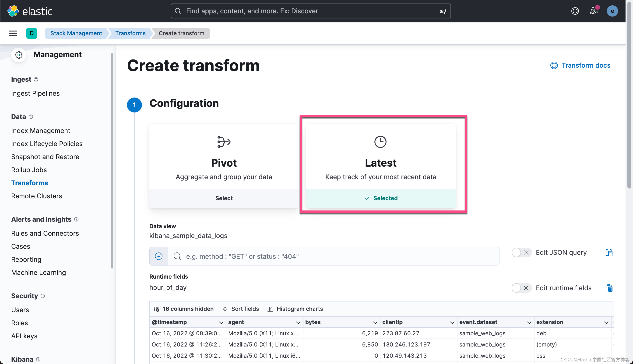Enable the Edit JSON query switch
The width and height of the screenshot is (633, 364).
pyautogui.click(x=521, y=252)
